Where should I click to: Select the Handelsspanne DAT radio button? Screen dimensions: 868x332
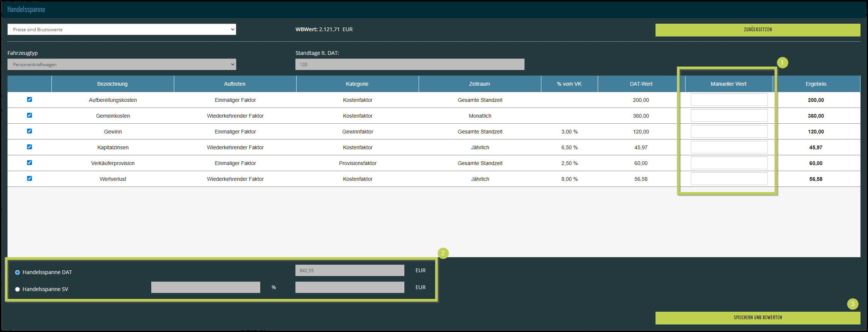pyautogui.click(x=17, y=272)
